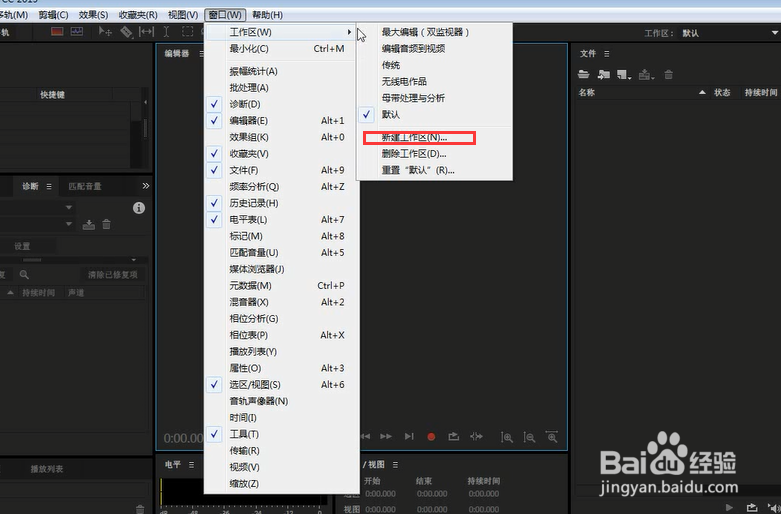The width and height of the screenshot is (781, 514).
Task: Click zoom out amplitude icon
Action: [529, 437]
